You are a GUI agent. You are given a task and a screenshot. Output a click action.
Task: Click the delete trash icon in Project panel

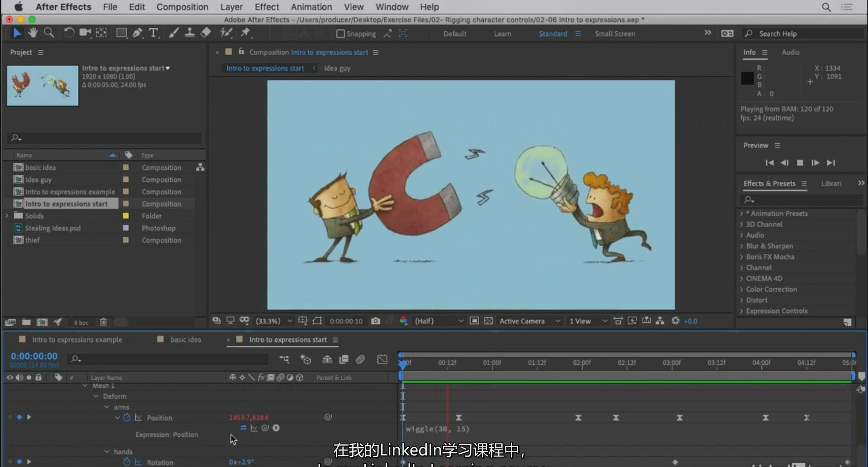click(104, 322)
